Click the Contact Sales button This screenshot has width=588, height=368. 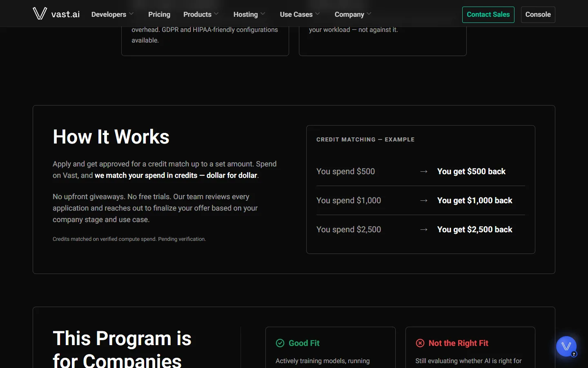pos(488,15)
